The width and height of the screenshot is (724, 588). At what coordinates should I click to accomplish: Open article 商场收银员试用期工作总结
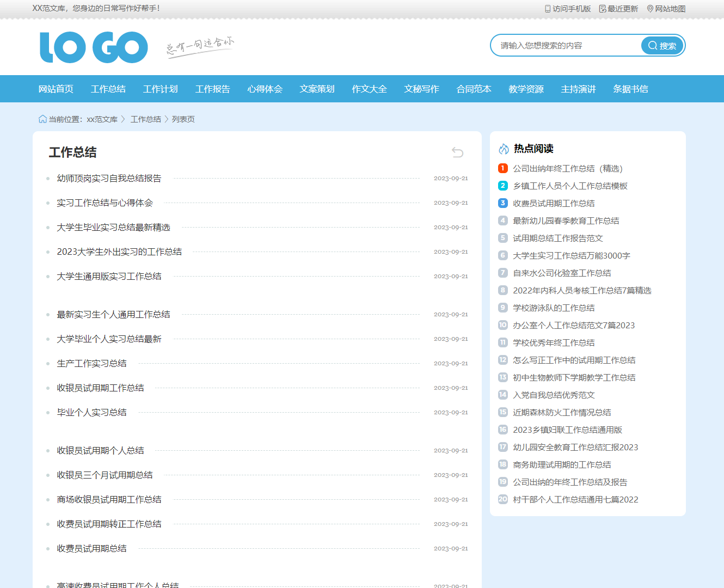(109, 499)
